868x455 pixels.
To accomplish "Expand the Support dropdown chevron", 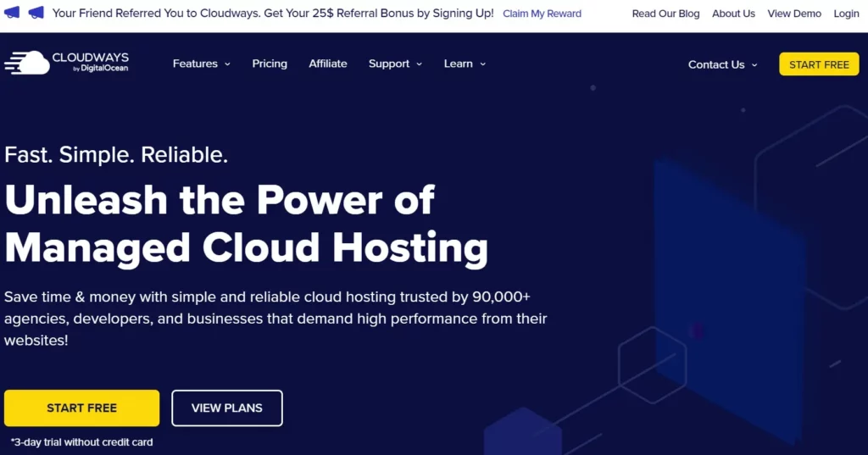I will pyautogui.click(x=419, y=64).
